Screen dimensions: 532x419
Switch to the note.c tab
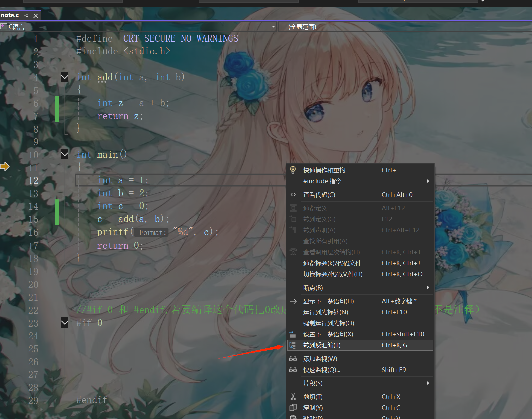pyautogui.click(x=10, y=15)
